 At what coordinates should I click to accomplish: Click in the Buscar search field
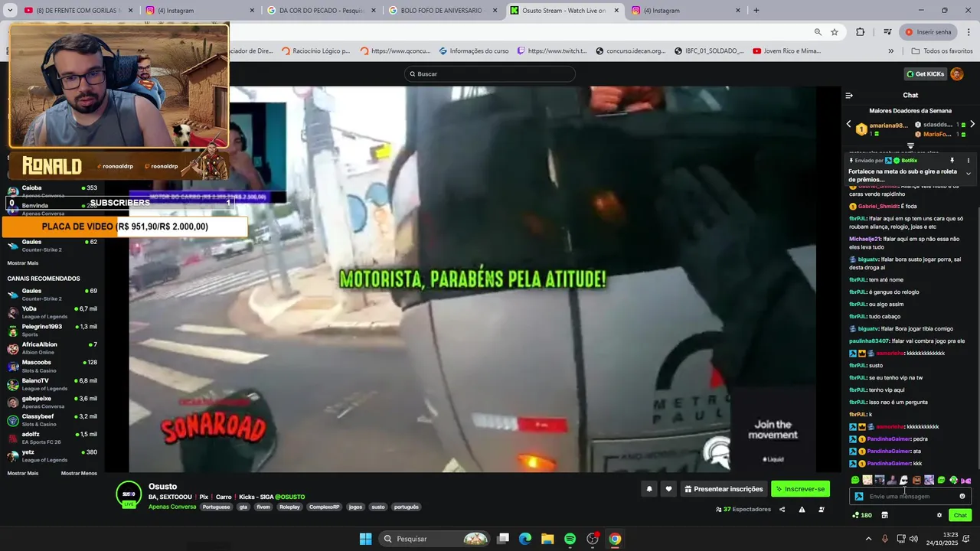point(490,74)
